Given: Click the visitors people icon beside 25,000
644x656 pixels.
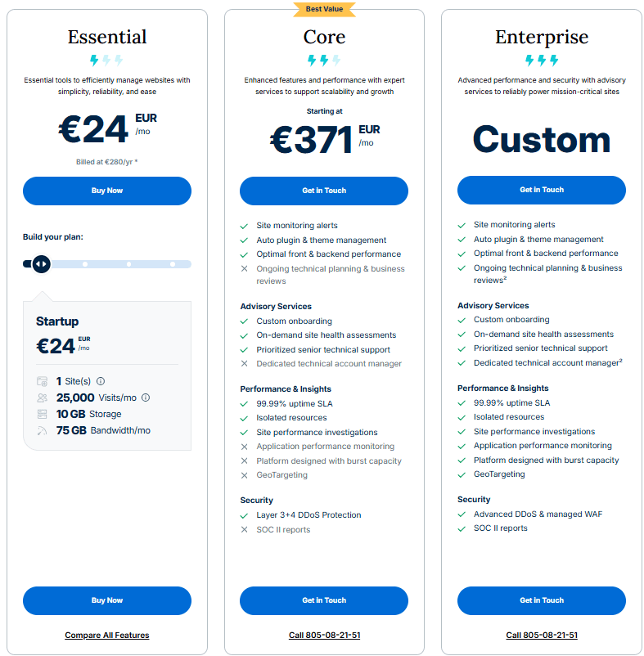Looking at the screenshot, I should (43, 398).
